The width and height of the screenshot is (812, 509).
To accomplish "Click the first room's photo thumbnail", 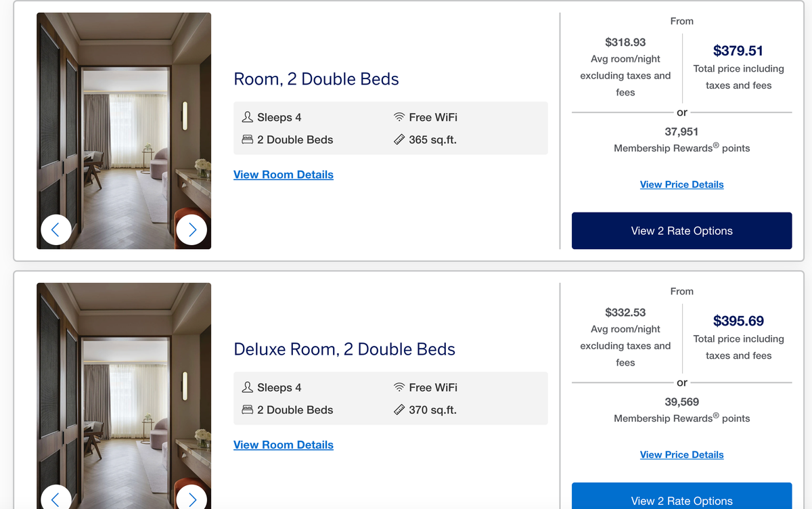I will click(x=124, y=130).
